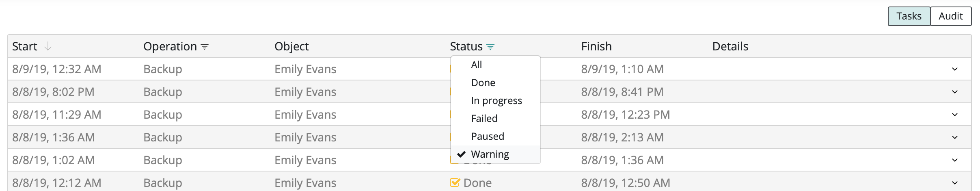Viewport: 980px width, 191px height.
Task: Click the Done status icon in last row
Action: coord(455,182)
